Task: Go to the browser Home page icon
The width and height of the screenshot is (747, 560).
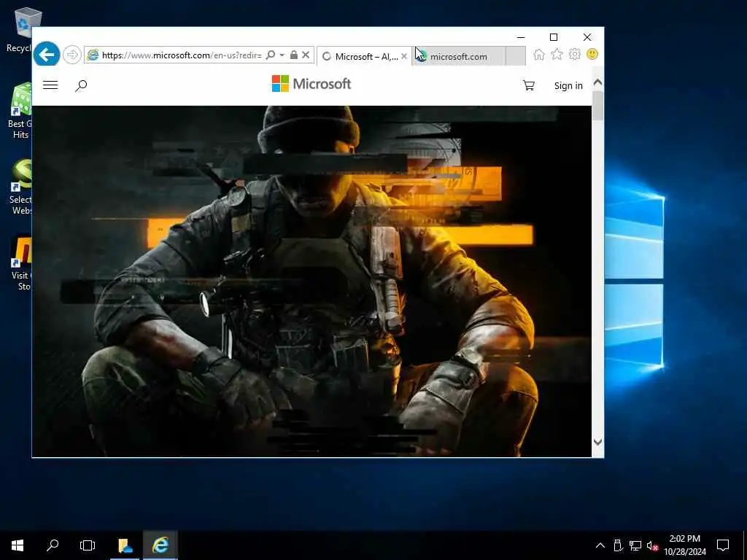Action: tap(539, 55)
